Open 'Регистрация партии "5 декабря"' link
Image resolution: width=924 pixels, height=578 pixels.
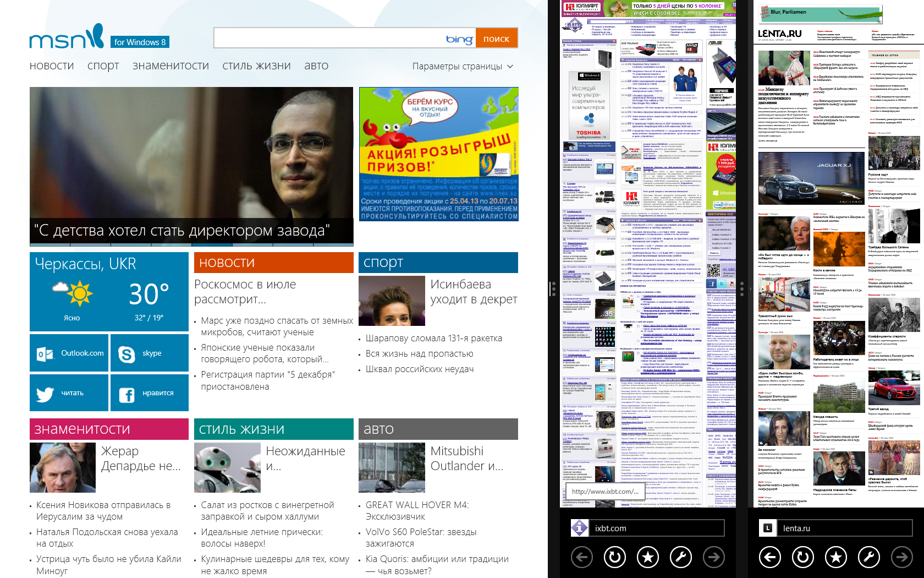(x=268, y=380)
